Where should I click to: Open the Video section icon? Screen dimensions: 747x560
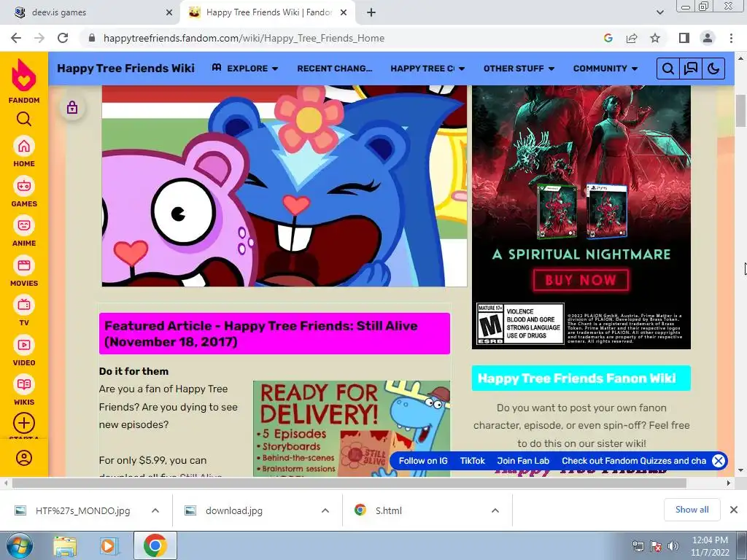click(24, 345)
